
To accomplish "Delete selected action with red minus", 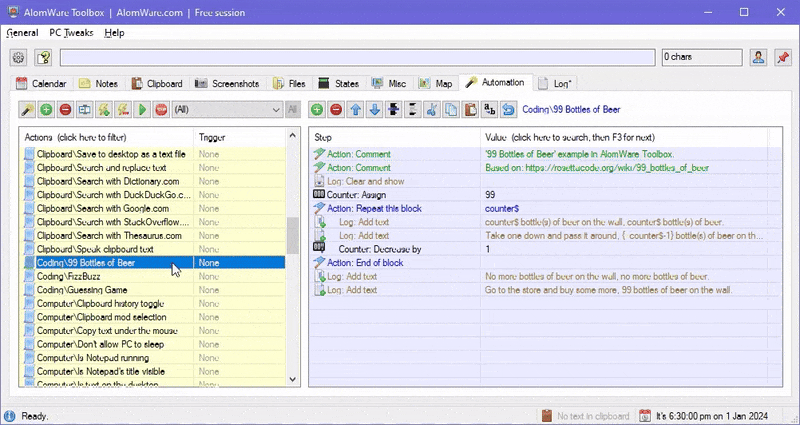I will point(65,109).
